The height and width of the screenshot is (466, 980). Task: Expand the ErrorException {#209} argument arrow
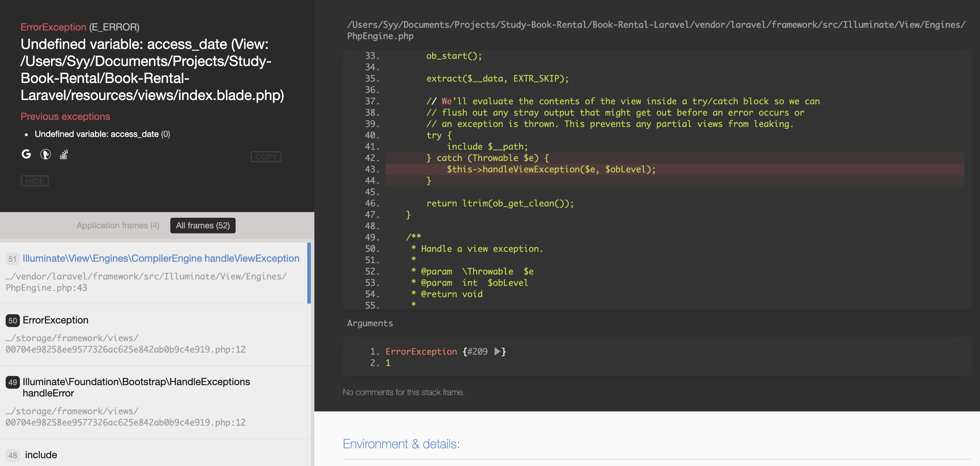click(497, 351)
